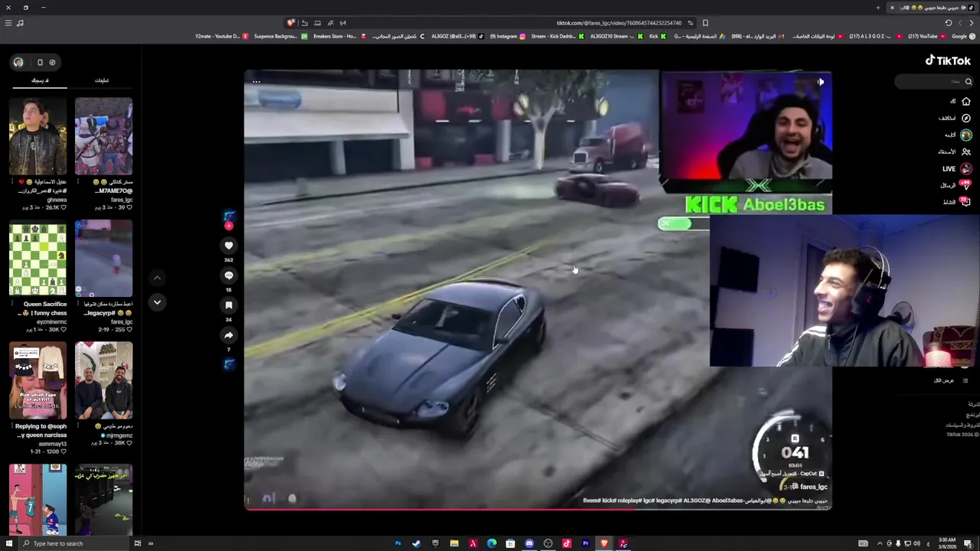The width and height of the screenshot is (980, 551).
Task: Bookmark the video to favorites
Action: pos(228,305)
